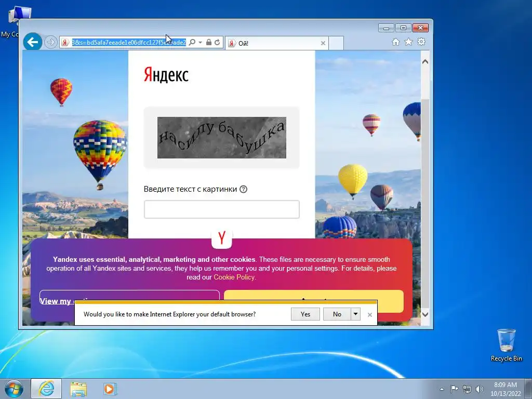Answer No to default browser prompt
This screenshot has width=532, height=399.
(337, 314)
